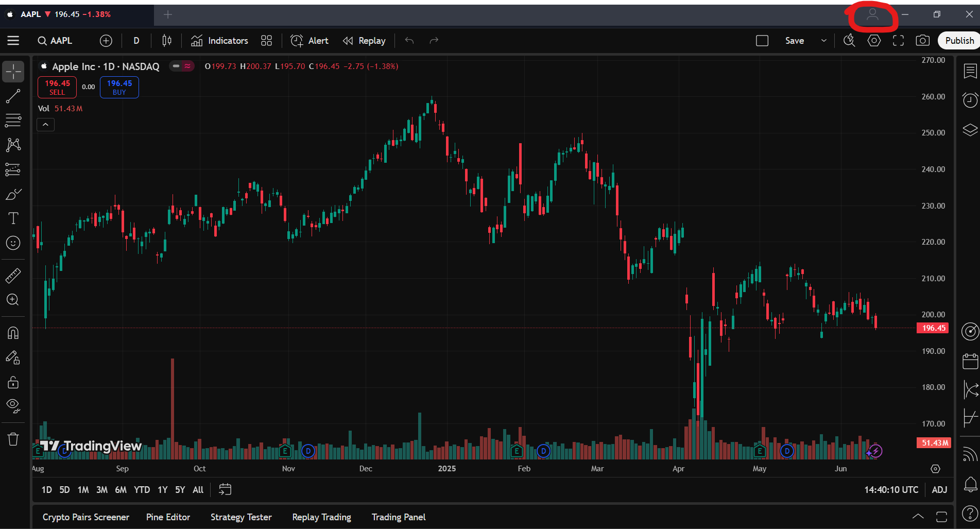Expand the bottom panel chevron
This screenshot has width=980, height=529.
[918, 516]
